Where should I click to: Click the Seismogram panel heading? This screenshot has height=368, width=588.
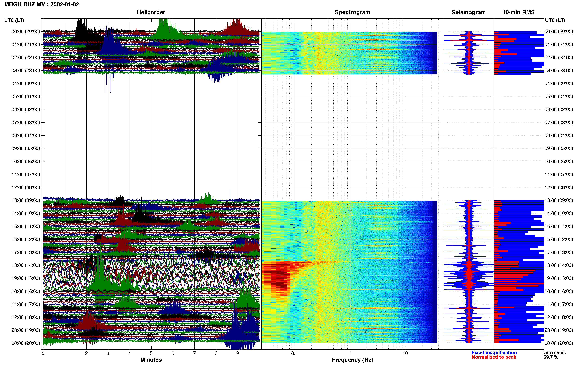[x=468, y=12]
